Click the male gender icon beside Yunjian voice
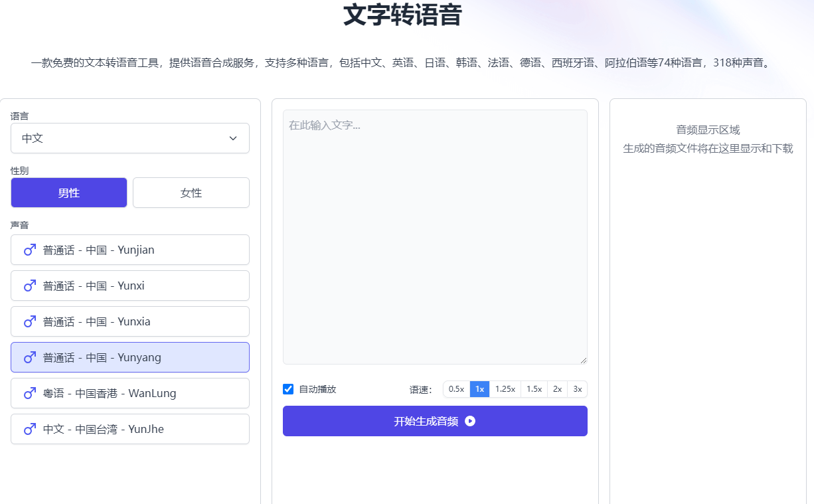Screen dimensions: 814x504 [29, 250]
